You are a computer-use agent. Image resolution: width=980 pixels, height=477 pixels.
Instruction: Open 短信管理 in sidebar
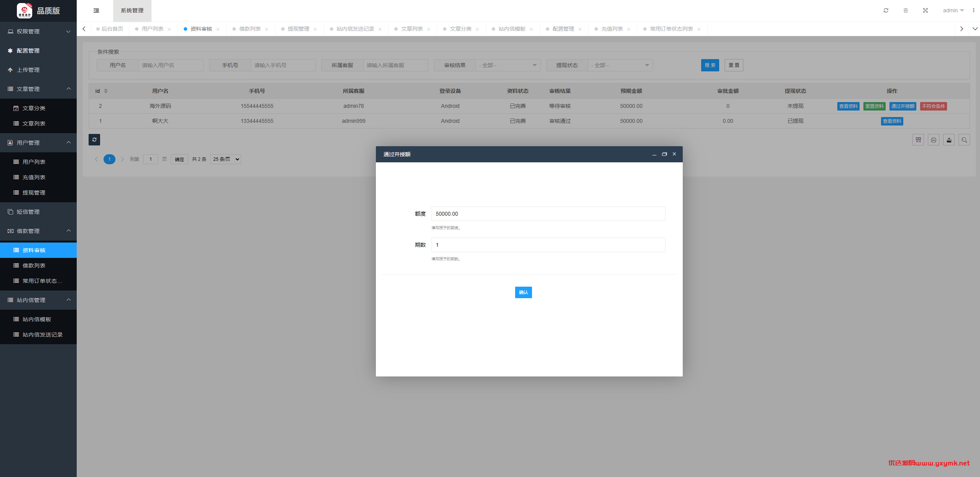(x=38, y=212)
